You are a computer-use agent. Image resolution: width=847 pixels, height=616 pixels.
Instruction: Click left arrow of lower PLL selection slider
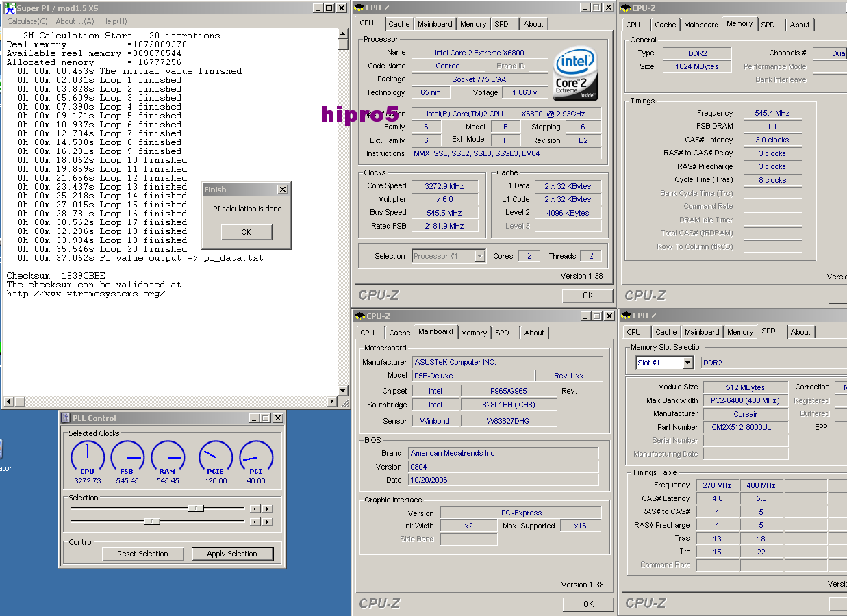[254, 522]
